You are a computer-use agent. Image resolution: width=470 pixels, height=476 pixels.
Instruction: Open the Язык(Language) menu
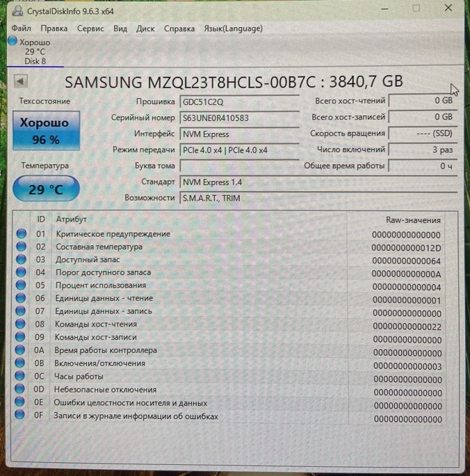(x=234, y=28)
